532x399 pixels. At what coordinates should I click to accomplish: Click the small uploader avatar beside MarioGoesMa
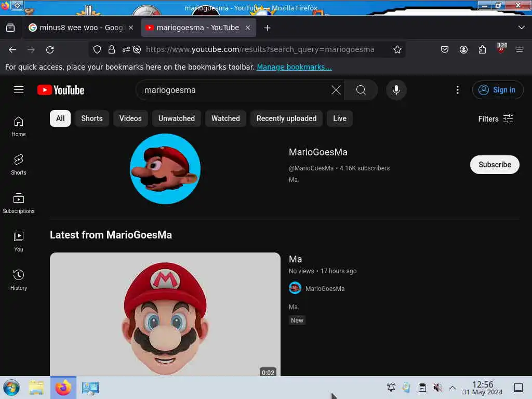click(295, 288)
